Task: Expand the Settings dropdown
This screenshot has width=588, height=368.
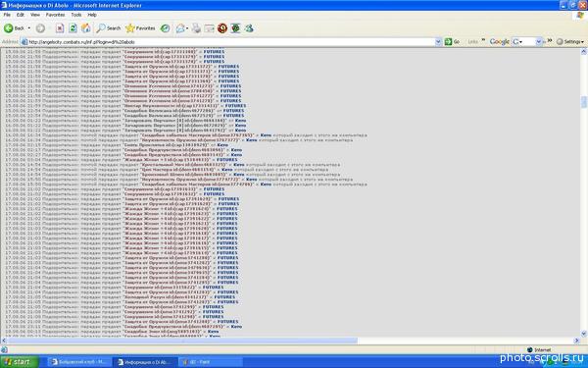Action: coord(570,41)
